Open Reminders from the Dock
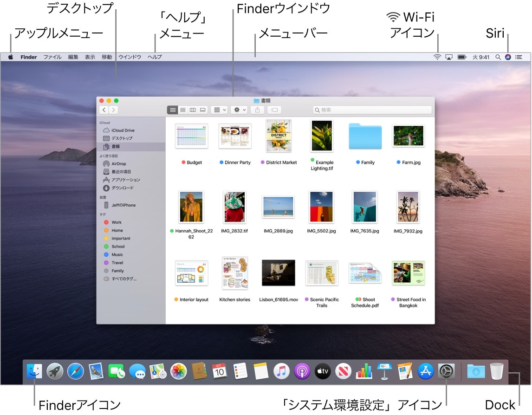The width and height of the screenshot is (532, 415). (x=240, y=371)
